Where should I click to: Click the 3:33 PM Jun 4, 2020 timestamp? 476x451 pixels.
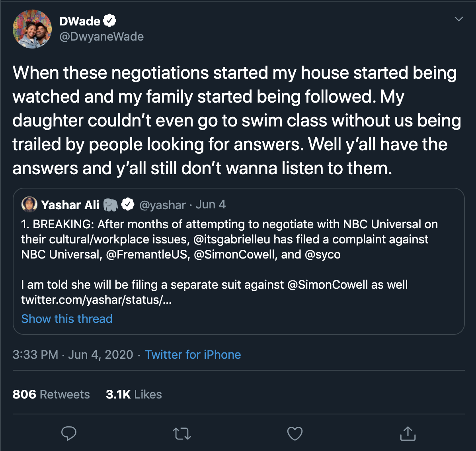pyautogui.click(x=73, y=355)
